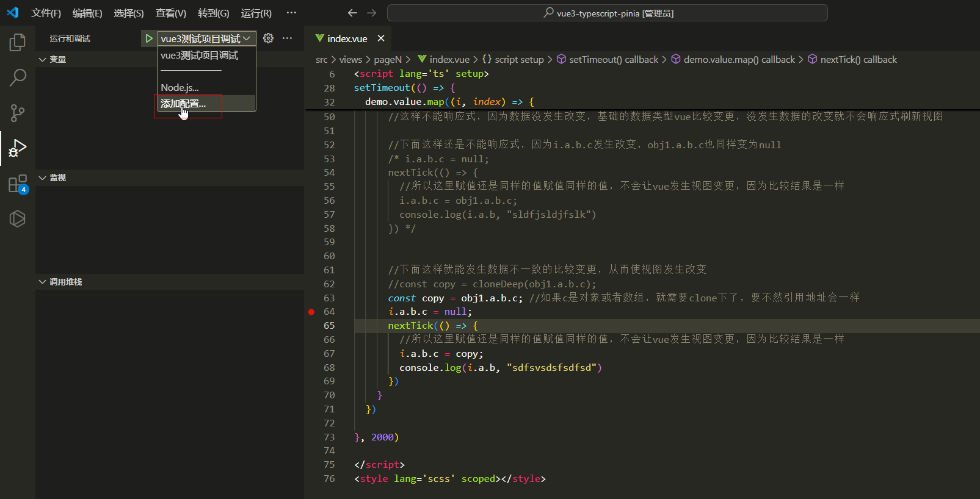The image size is (980, 499).
Task: Open launch.json with the gear icon
Action: 268,38
